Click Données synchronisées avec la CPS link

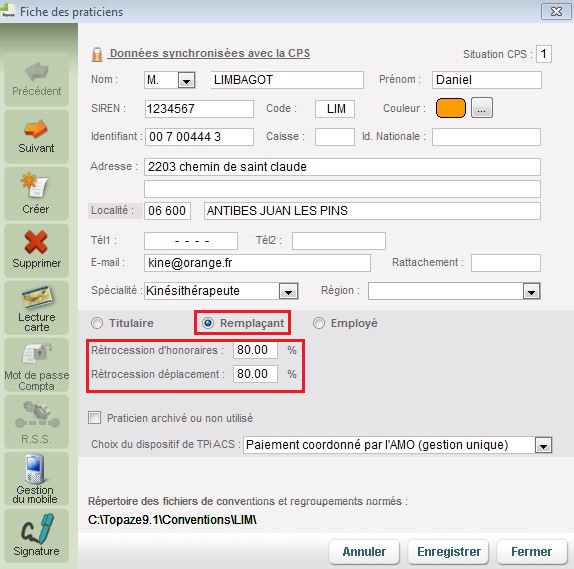click(210, 53)
